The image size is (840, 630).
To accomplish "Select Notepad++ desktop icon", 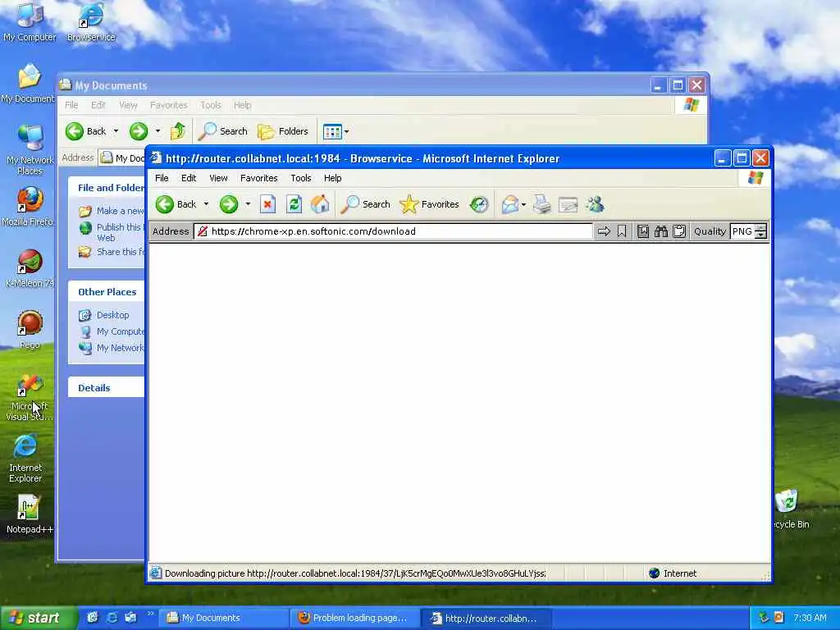I will coord(30,514).
